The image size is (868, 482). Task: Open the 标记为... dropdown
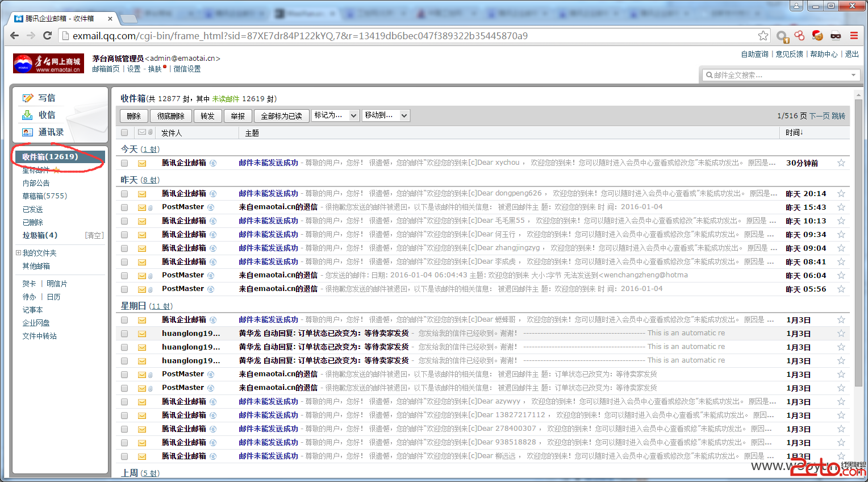tap(336, 115)
